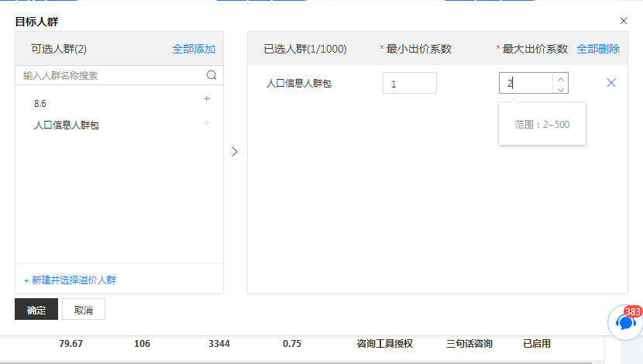Click value 79.67 in background table
Viewport: 643px width, 364px height.
(x=70, y=344)
